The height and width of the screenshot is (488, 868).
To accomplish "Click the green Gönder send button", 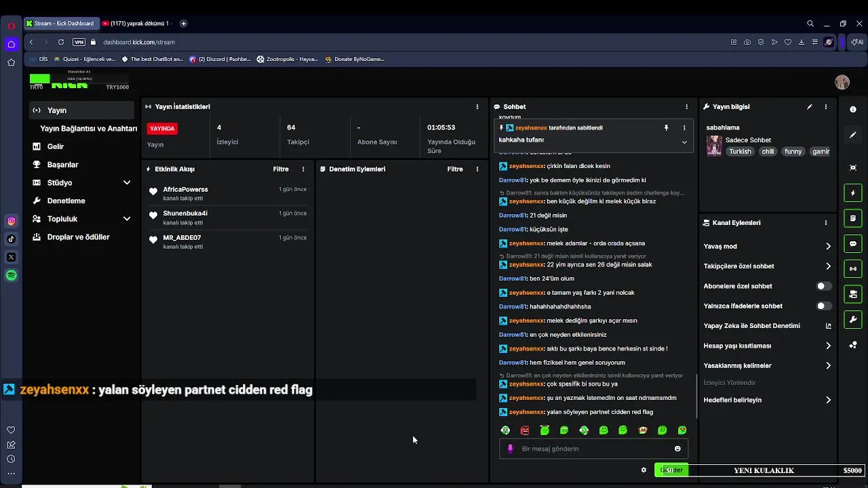I will (x=671, y=470).
